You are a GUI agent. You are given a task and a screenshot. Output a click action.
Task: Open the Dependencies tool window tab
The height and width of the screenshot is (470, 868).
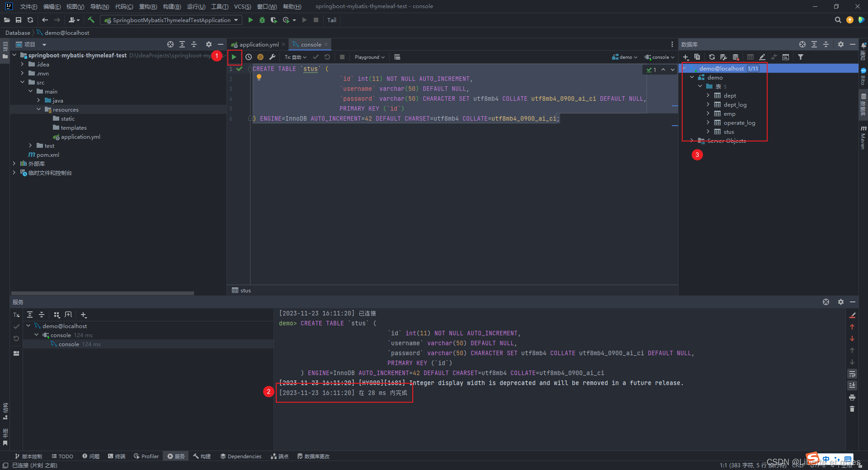tap(241, 456)
